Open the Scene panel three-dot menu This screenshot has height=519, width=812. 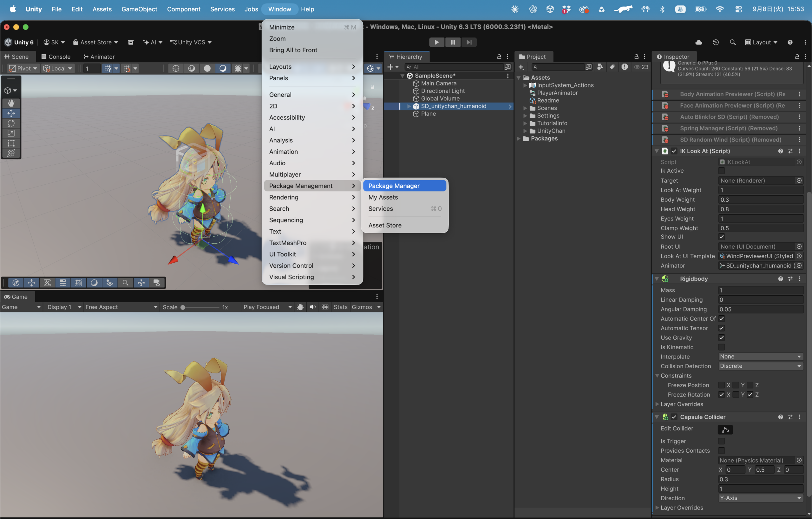[377, 57]
